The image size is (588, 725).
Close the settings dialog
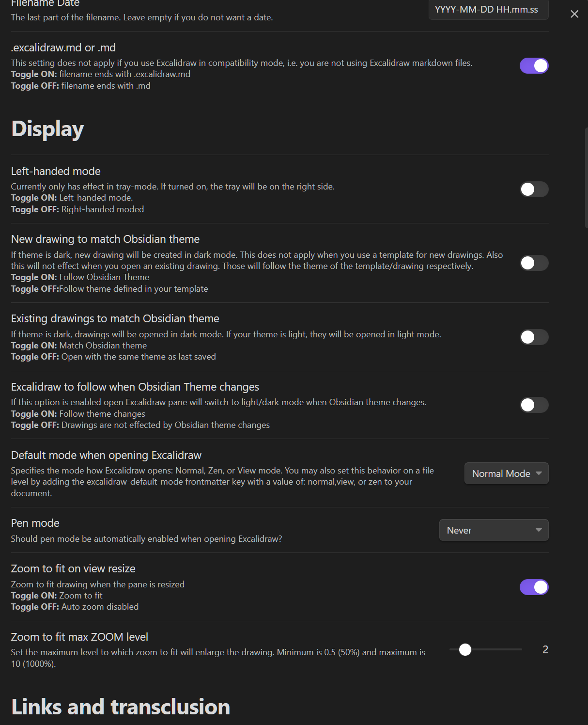click(x=574, y=14)
